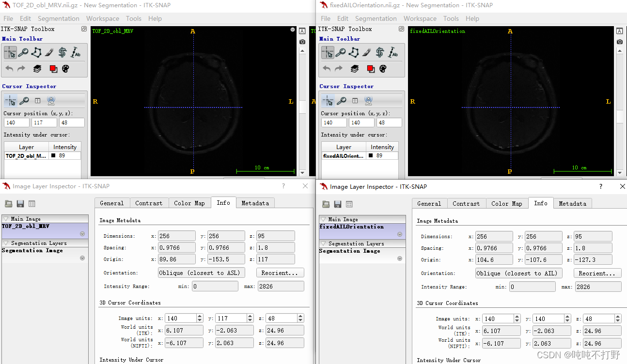Screen dimensions: 627x364
Task: Open Segmentation Image menu arrow in left inspector
Action: [x=82, y=258]
